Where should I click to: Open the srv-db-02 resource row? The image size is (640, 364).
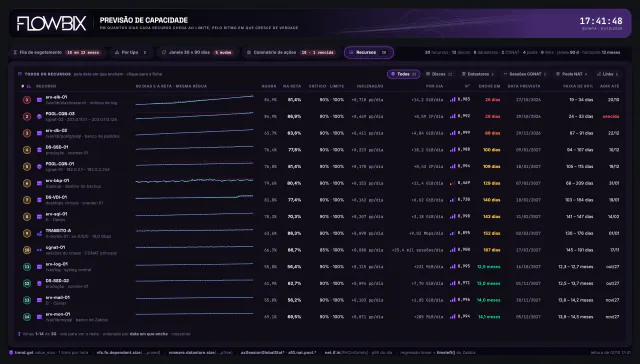(x=320, y=133)
